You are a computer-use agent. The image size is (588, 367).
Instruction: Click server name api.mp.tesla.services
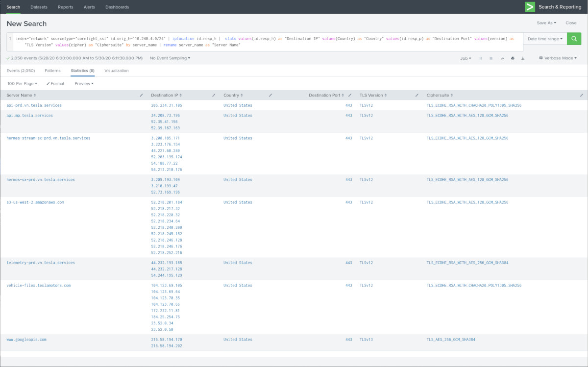(x=29, y=116)
